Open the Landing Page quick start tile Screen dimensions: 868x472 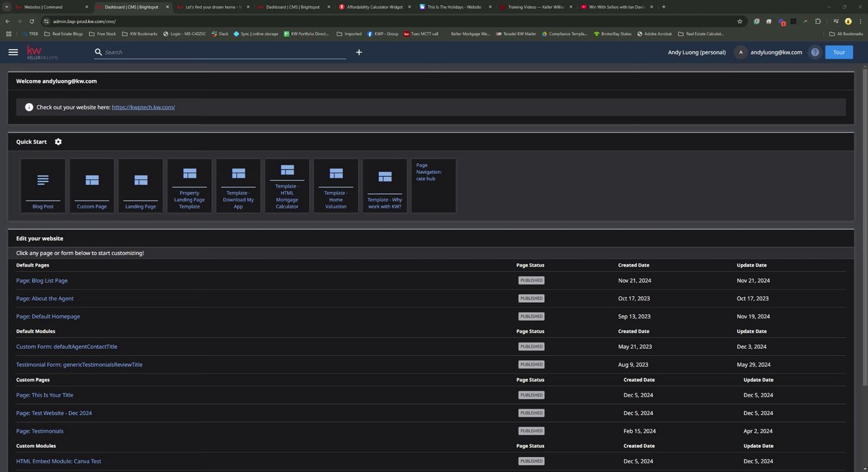(x=140, y=186)
